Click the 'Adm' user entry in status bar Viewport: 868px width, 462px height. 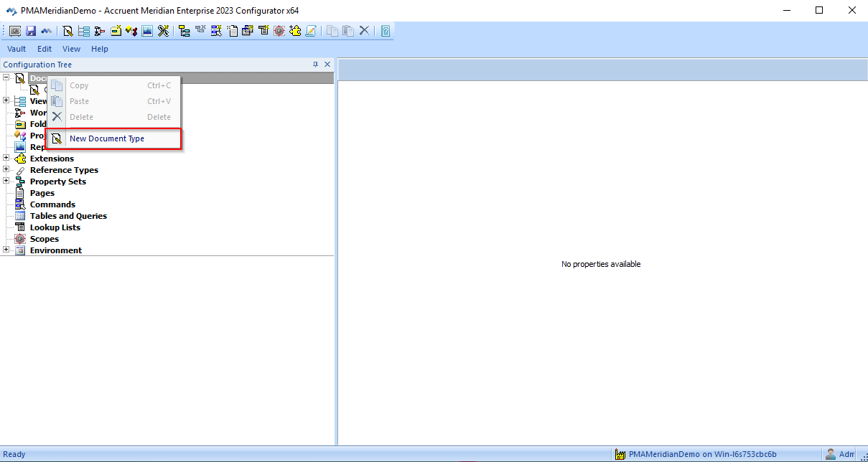coord(846,454)
